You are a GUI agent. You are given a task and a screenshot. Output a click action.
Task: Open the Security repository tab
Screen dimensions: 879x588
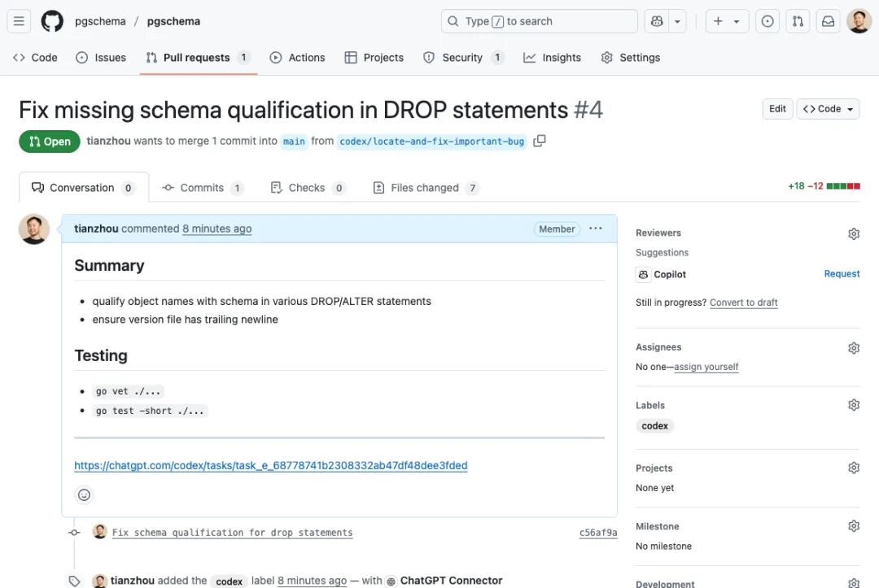point(463,58)
